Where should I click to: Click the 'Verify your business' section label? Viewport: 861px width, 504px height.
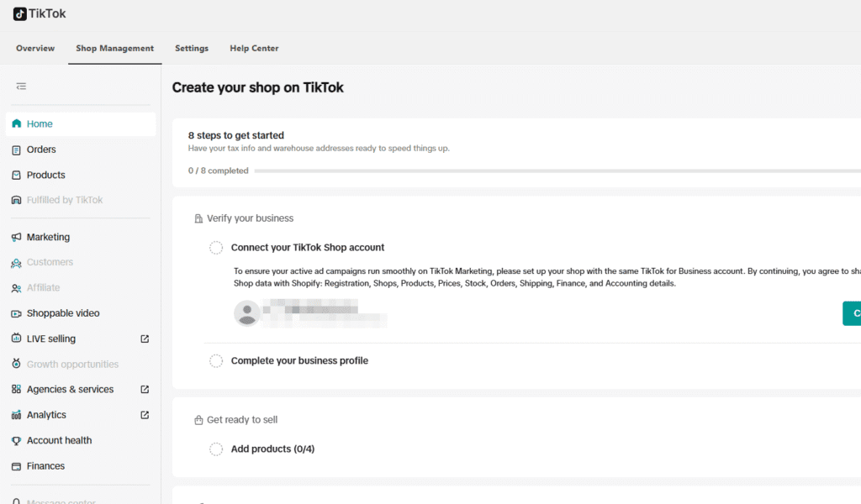click(250, 218)
